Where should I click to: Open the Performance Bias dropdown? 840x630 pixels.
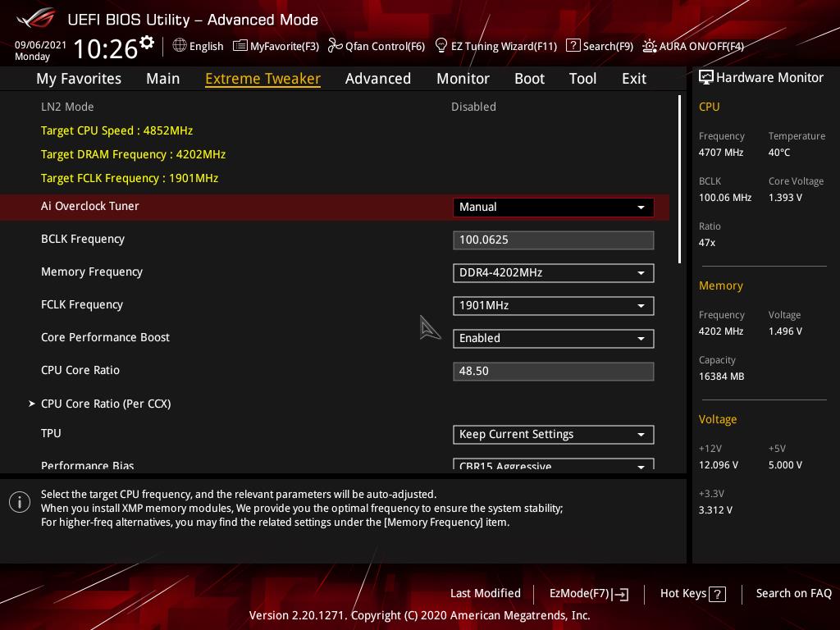(x=553, y=464)
